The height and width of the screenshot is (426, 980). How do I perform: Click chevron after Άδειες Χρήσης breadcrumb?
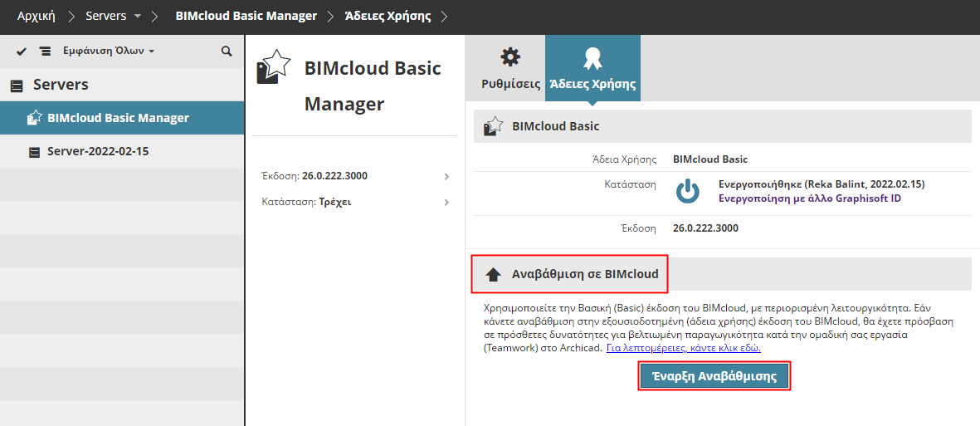pos(445,17)
